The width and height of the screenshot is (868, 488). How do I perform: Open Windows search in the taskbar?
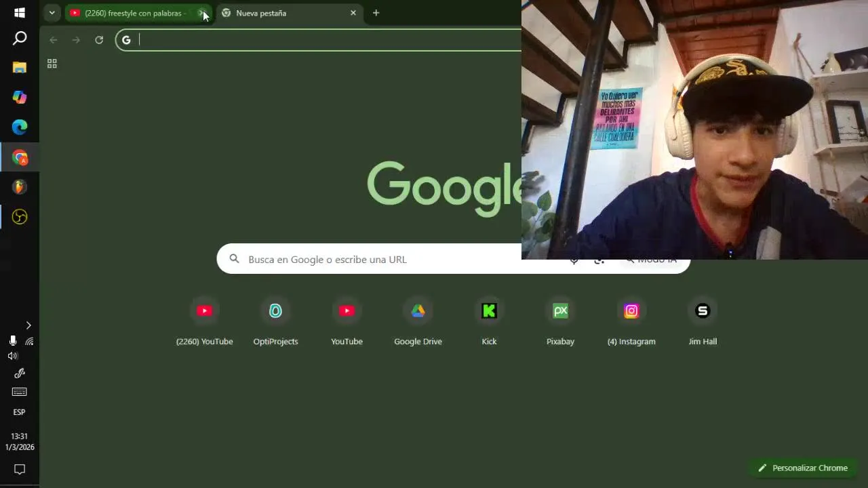[x=20, y=39]
